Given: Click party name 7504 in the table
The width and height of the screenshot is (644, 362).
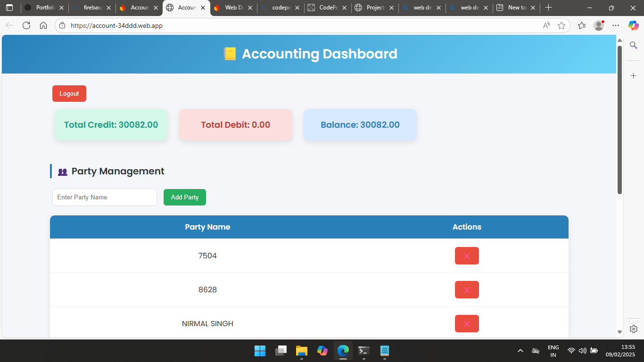Looking at the screenshot, I should tap(207, 255).
